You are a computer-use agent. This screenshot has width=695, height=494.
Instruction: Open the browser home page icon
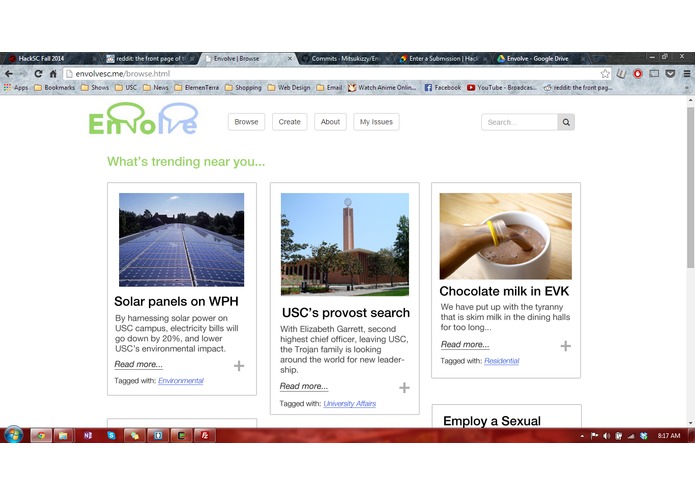pos(53,74)
